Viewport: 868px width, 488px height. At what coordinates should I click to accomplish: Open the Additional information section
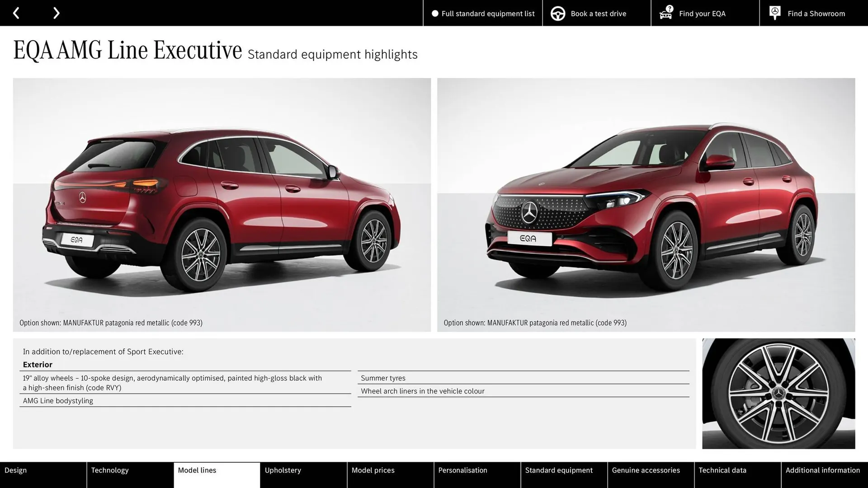pos(822,470)
